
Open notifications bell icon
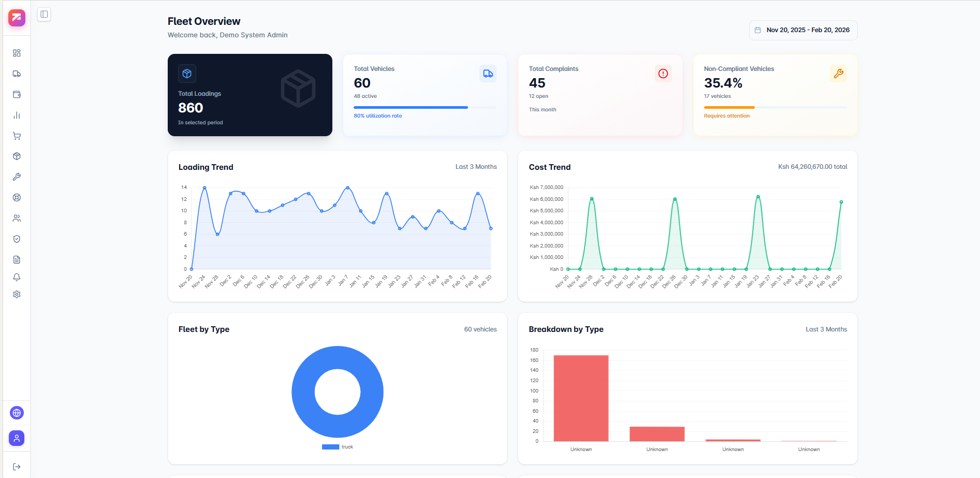(x=17, y=277)
